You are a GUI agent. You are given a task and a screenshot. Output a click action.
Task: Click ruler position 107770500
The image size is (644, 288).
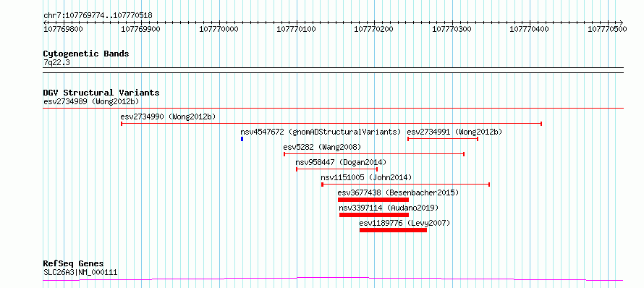(607, 29)
